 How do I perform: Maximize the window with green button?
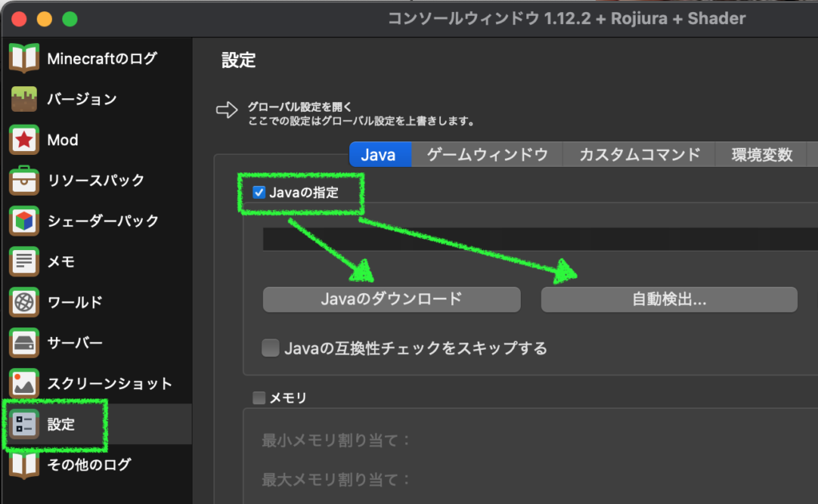(x=70, y=19)
